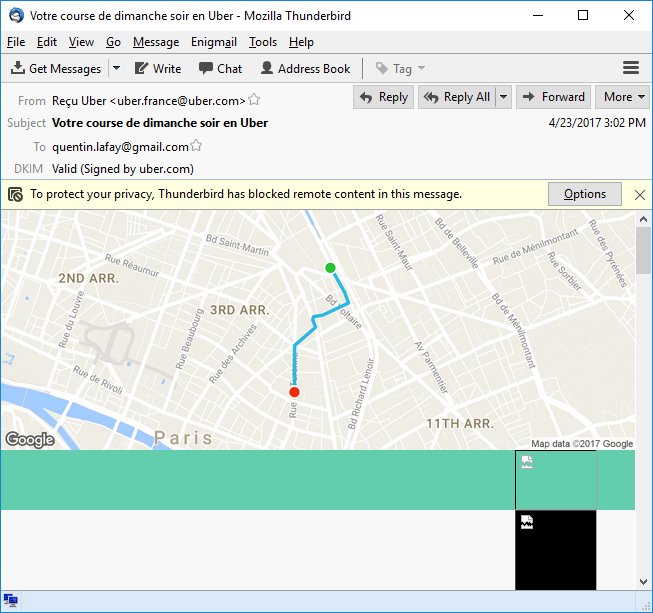Click the online status icon in status bar
653x613 pixels.
point(10,601)
